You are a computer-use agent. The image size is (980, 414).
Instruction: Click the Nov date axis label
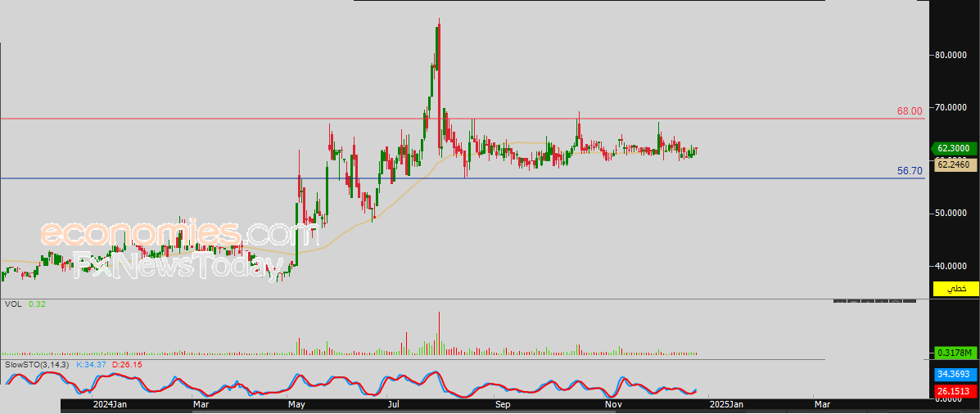coord(614,405)
